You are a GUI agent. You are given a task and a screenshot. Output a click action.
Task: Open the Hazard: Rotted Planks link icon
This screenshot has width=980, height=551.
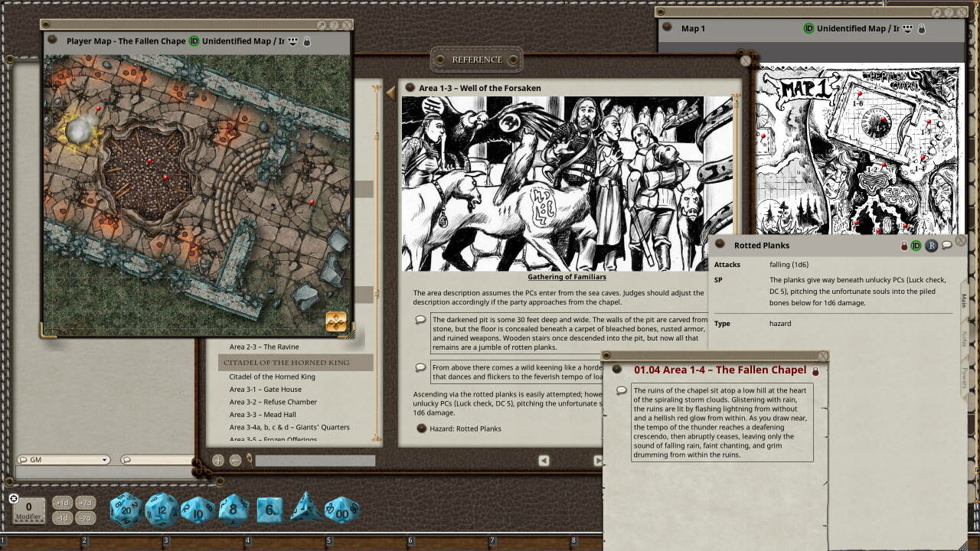click(421, 429)
